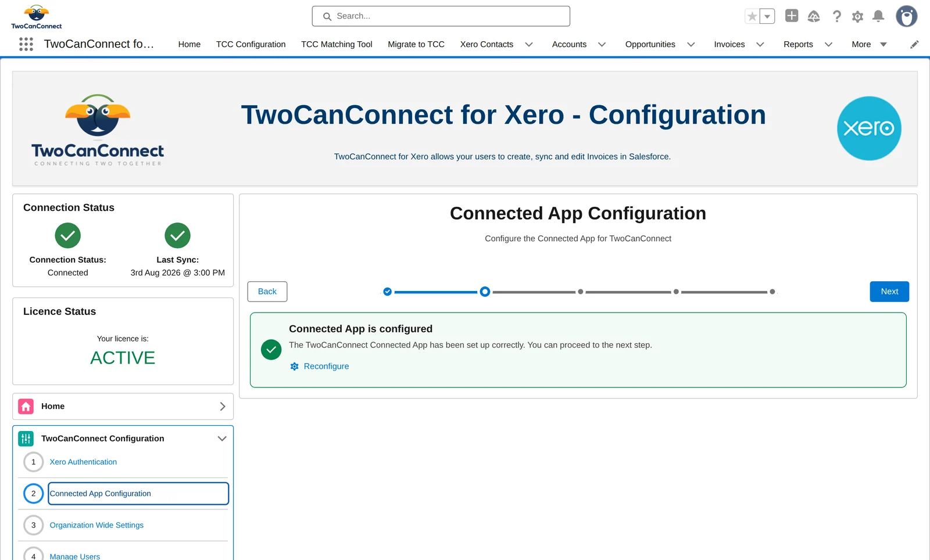Expand the Home sidebar chevron
This screenshot has height=560, width=930.
coord(223,407)
